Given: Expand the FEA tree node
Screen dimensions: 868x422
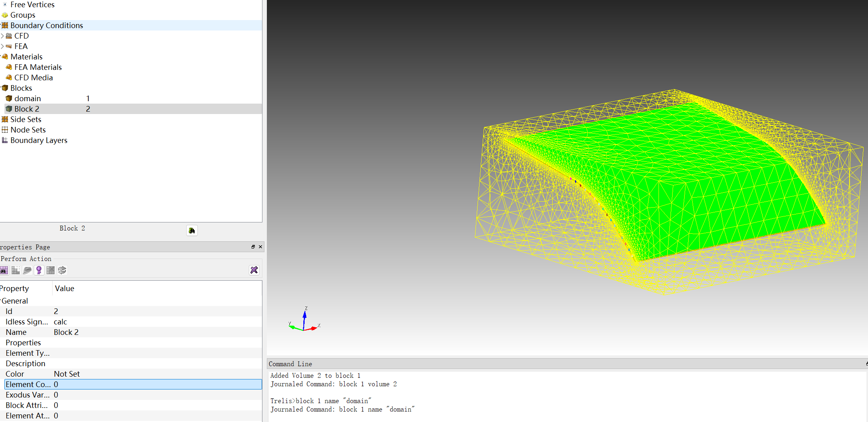Looking at the screenshot, I should (x=2, y=46).
